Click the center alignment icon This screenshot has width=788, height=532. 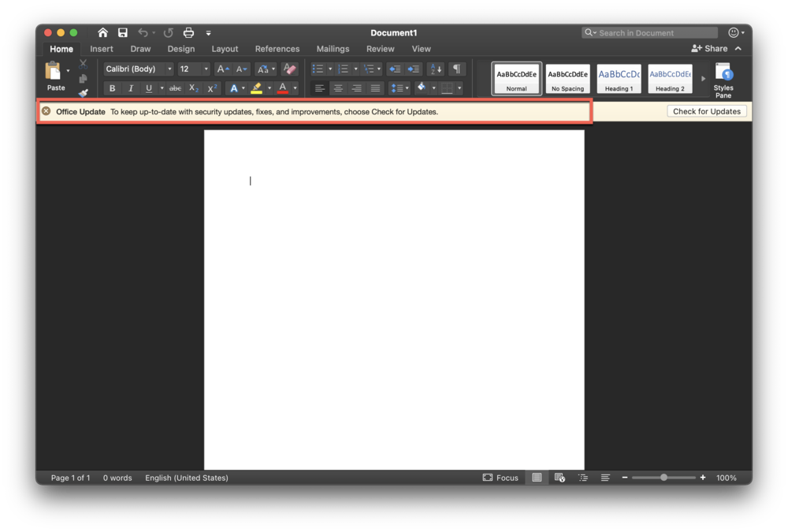[x=337, y=87]
